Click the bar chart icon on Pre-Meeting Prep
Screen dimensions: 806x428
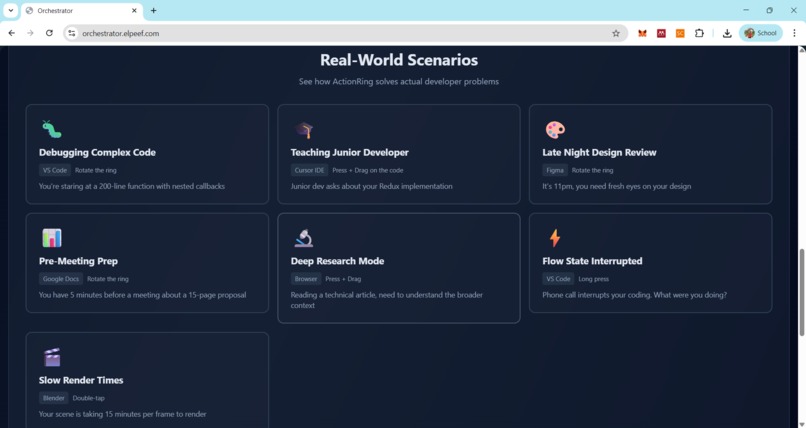pos(51,238)
